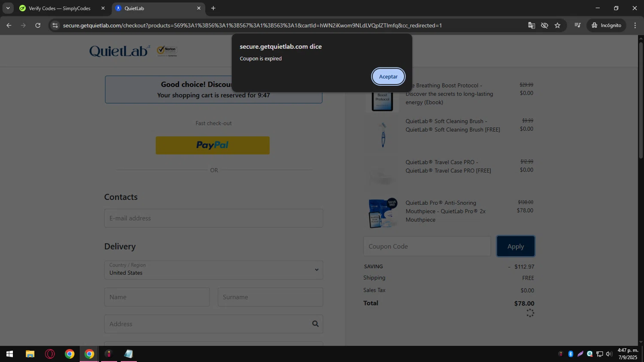Click the PayPal fast check-out button
Image resolution: width=644 pixels, height=362 pixels.
click(x=213, y=145)
